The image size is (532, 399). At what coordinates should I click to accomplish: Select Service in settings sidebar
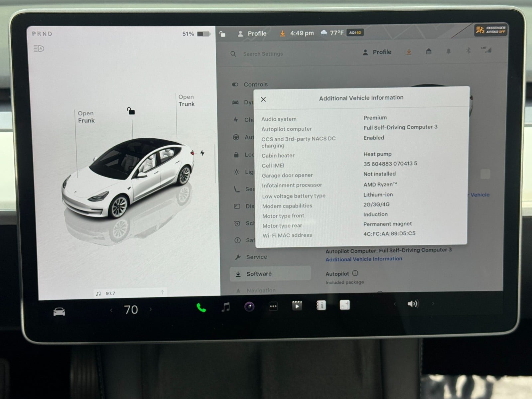pyautogui.click(x=256, y=257)
